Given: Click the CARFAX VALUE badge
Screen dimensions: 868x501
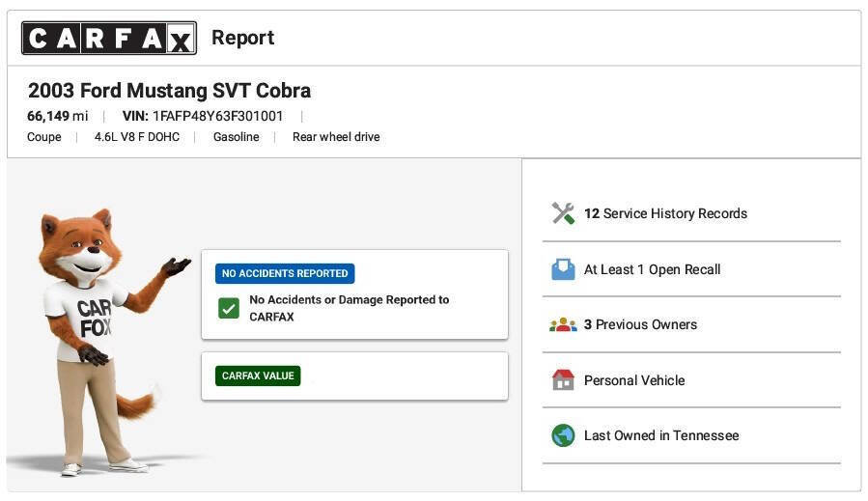Looking at the screenshot, I should tap(258, 376).
